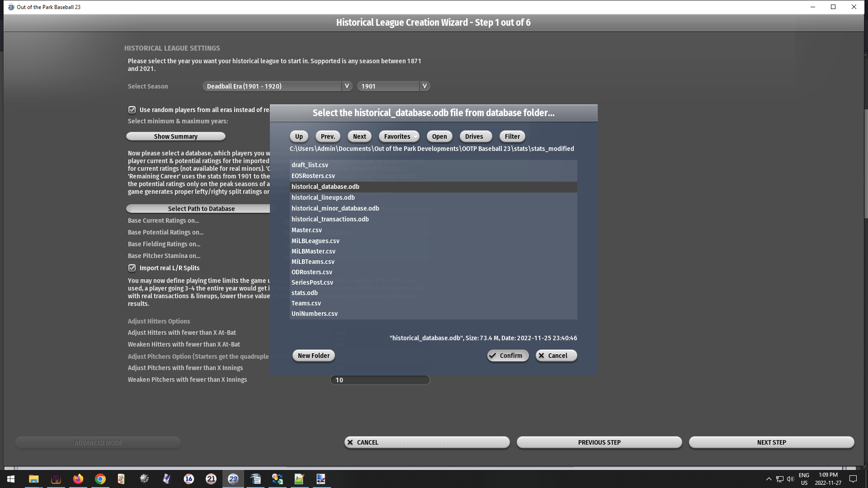
Task: Go to PREVIOUS STEP
Action: coord(599,442)
